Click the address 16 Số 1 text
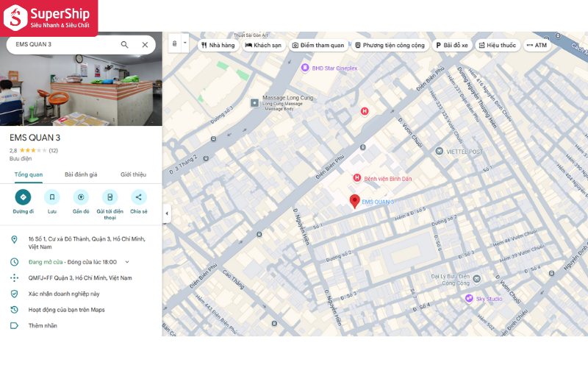 pos(87,243)
